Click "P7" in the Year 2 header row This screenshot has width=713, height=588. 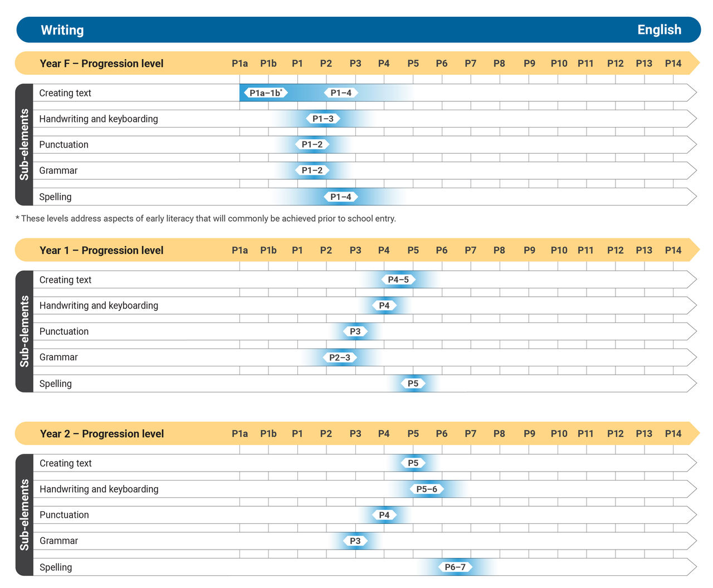[x=471, y=434]
